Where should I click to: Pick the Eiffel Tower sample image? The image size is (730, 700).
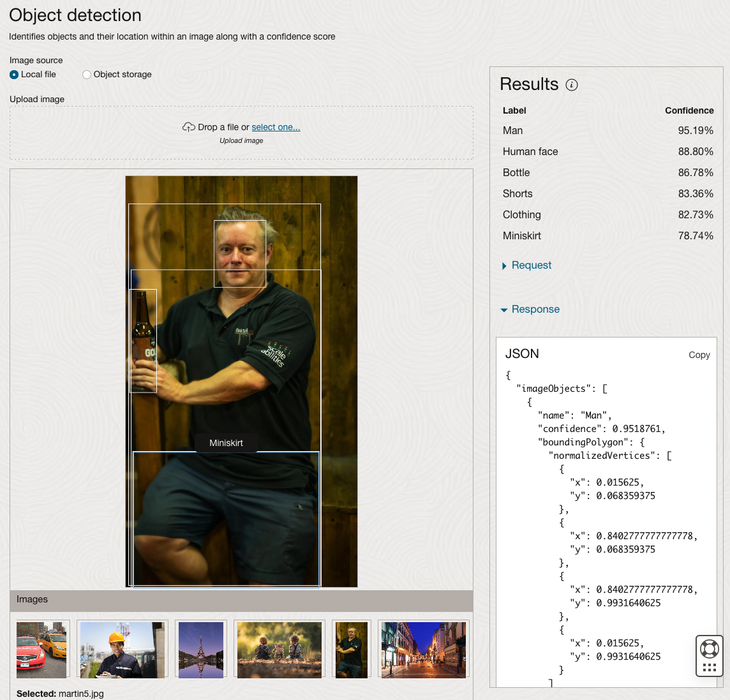(x=201, y=650)
